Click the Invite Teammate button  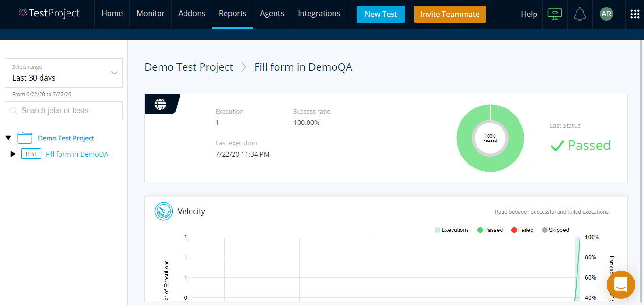coord(450,14)
